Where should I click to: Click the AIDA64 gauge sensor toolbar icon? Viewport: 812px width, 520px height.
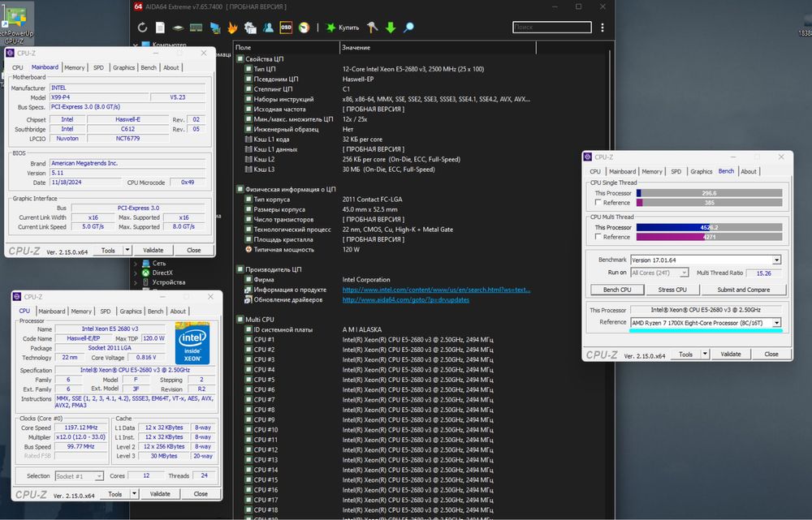(304, 28)
